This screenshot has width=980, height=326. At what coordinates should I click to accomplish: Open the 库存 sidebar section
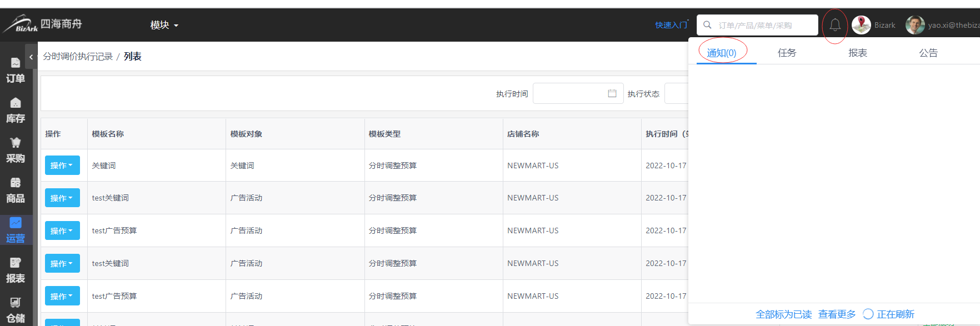click(x=16, y=111)
